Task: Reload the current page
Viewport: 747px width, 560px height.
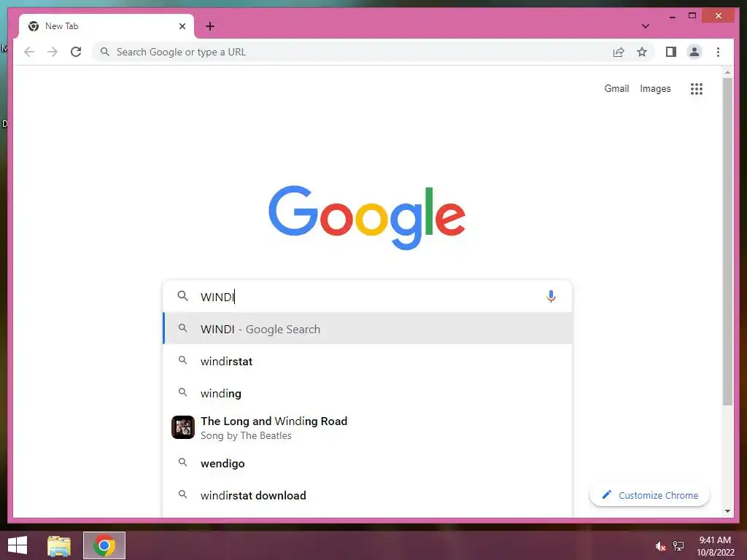Action: (76, 52)
